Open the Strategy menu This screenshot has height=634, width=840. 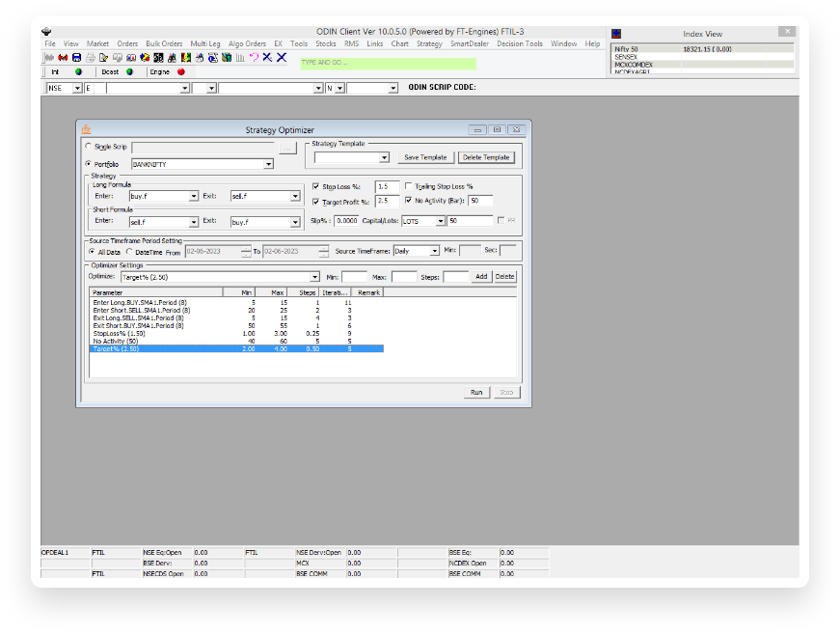tap(429, 44)
